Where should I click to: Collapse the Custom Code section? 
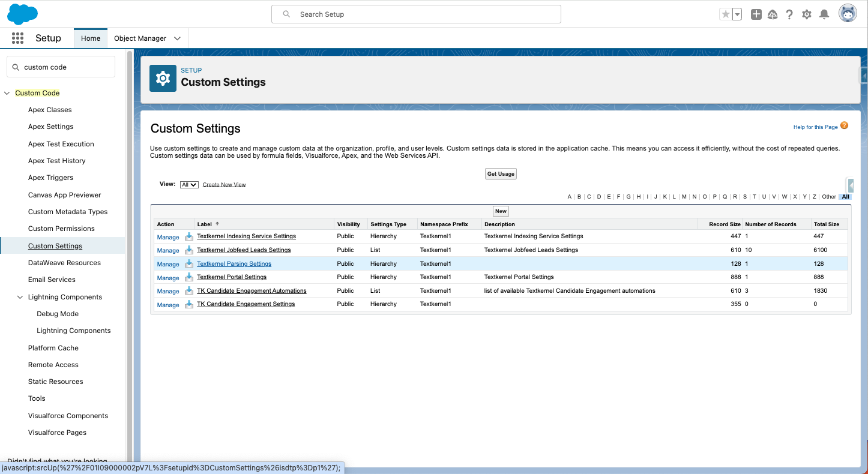click(7, 93)
